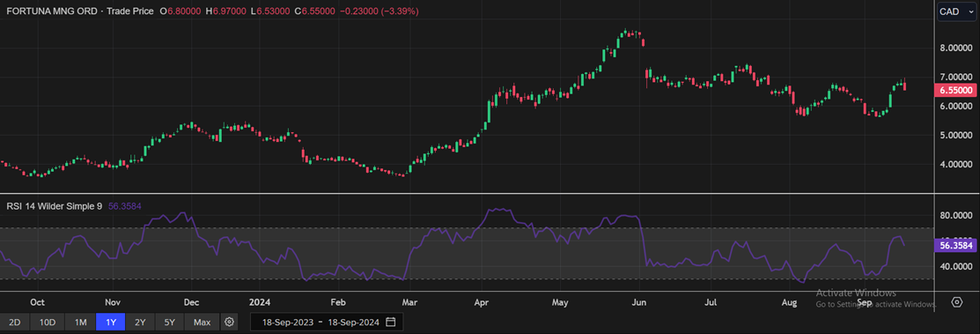Click the 5.00000 price axis label
This screenshot has height=334, width=980.
pyautogui.click(x=955, y=136)
